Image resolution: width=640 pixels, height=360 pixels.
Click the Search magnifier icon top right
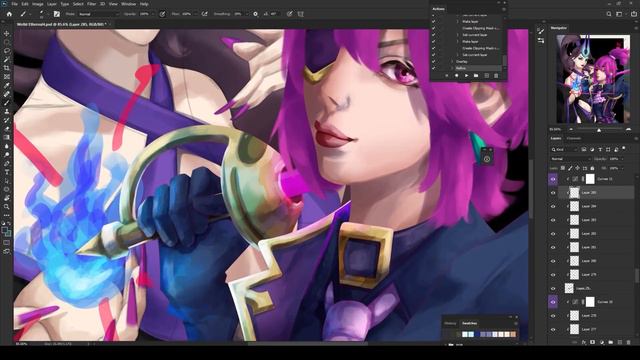pos(609,14)
